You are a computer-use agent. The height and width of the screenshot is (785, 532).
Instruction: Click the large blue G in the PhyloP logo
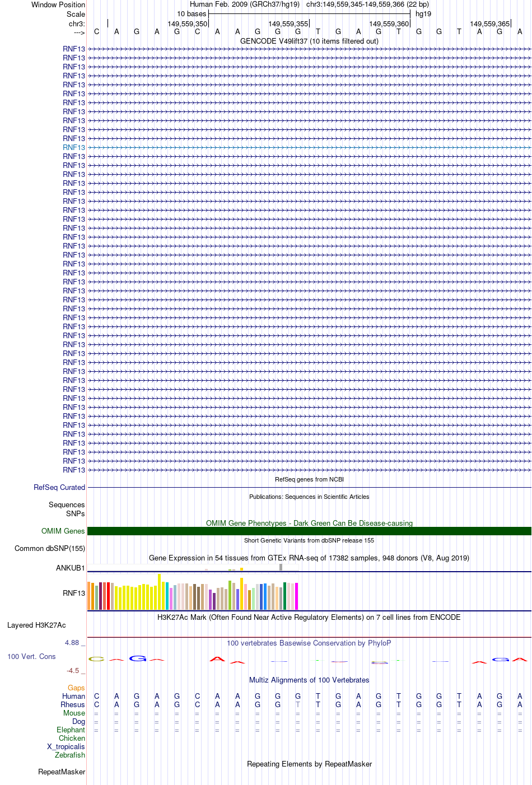pyautogui.click(x=137, y=658)
